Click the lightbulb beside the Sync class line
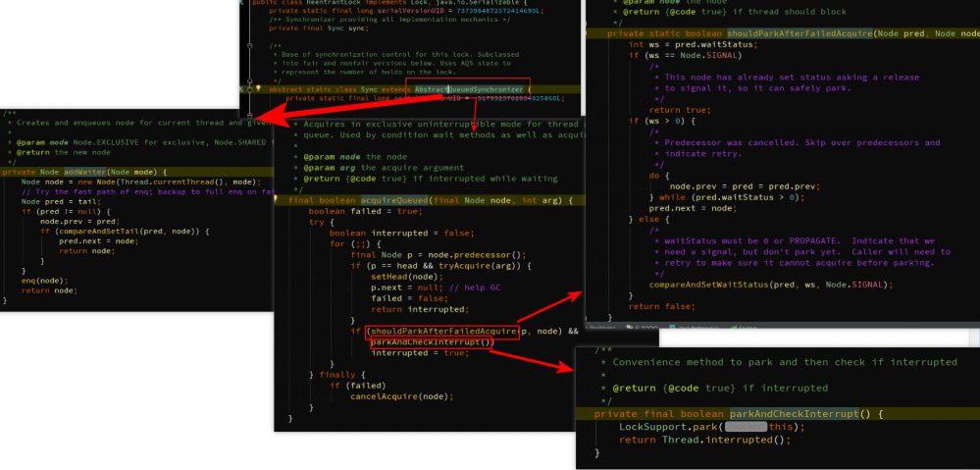 tap(258, 89)
